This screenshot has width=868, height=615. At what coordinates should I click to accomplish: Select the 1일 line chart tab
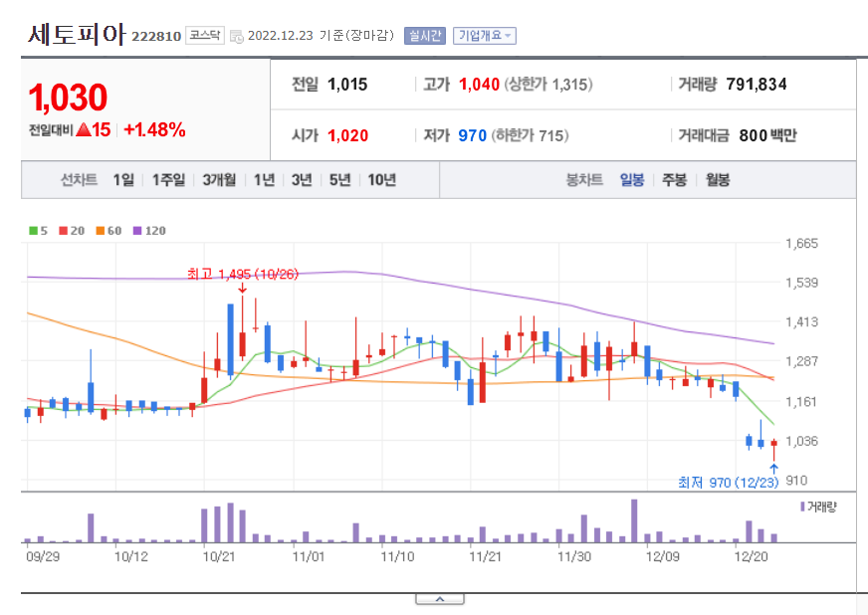123,180
